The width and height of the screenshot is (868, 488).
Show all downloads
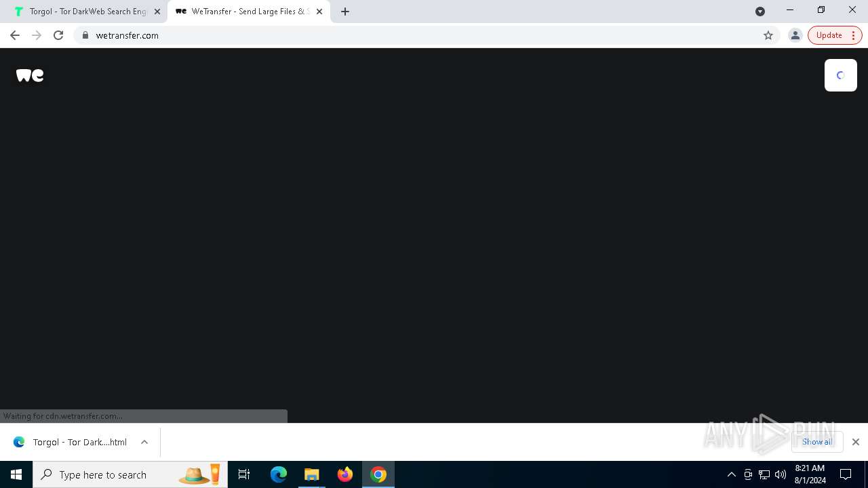817,442
